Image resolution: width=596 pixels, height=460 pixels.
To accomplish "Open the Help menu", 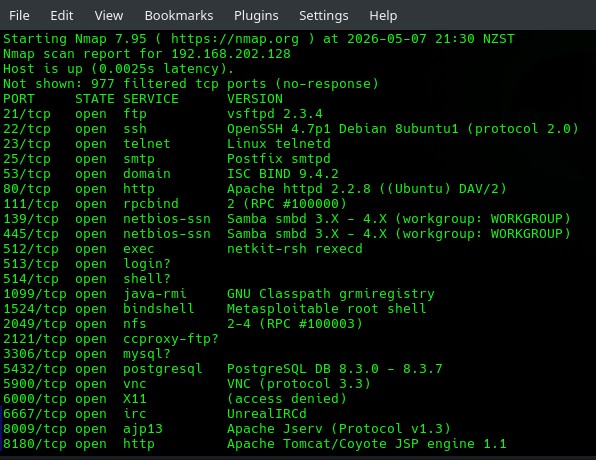I will (x=383, y=16).
